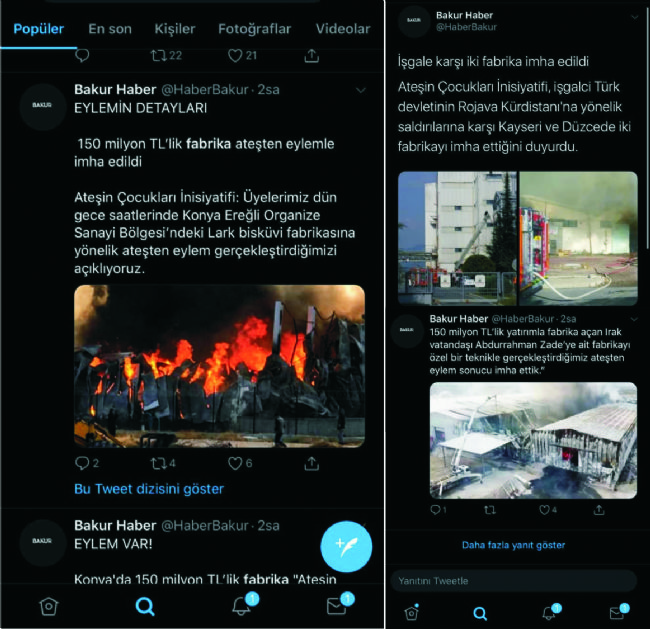This screenshot has height=629, width=650.
Task: Select the Kişiler tab
Action: pyautogui.click(x=175, y=29)
